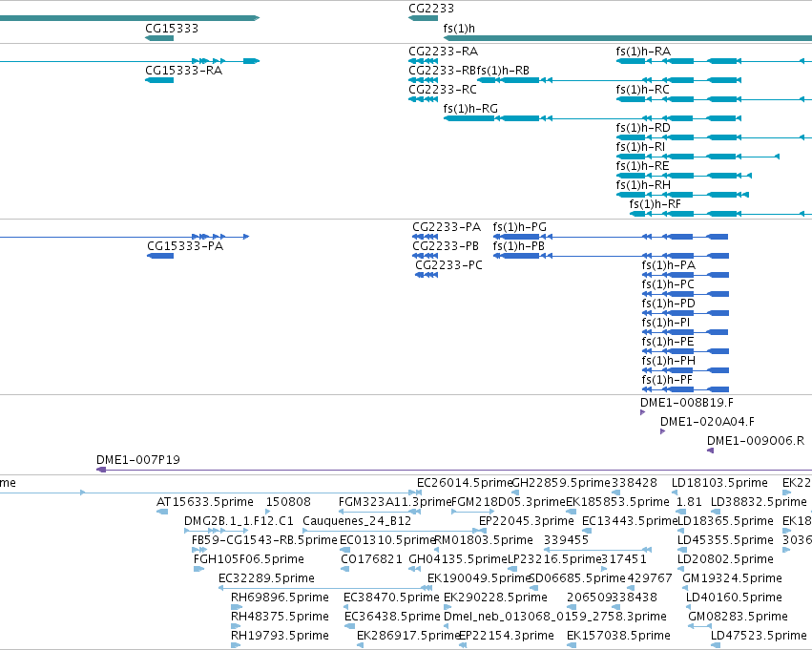Click the GM19324.5prime EST label
Image resolution: width=812 pixels, height=650 pixels.
click(732, 578)
